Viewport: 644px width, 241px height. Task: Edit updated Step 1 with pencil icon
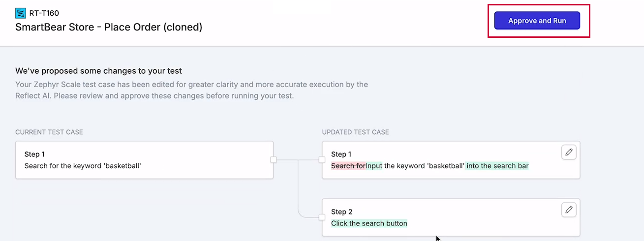569,152
